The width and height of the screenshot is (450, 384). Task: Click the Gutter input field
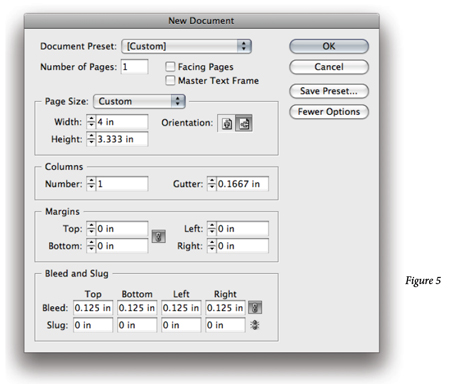[x=243, y=184]
